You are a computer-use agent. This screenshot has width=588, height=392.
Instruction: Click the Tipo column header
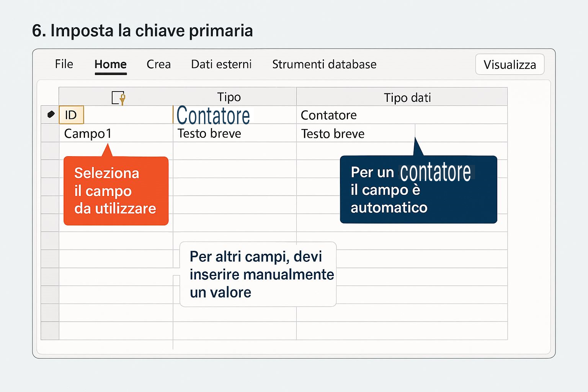coord(229,97)
